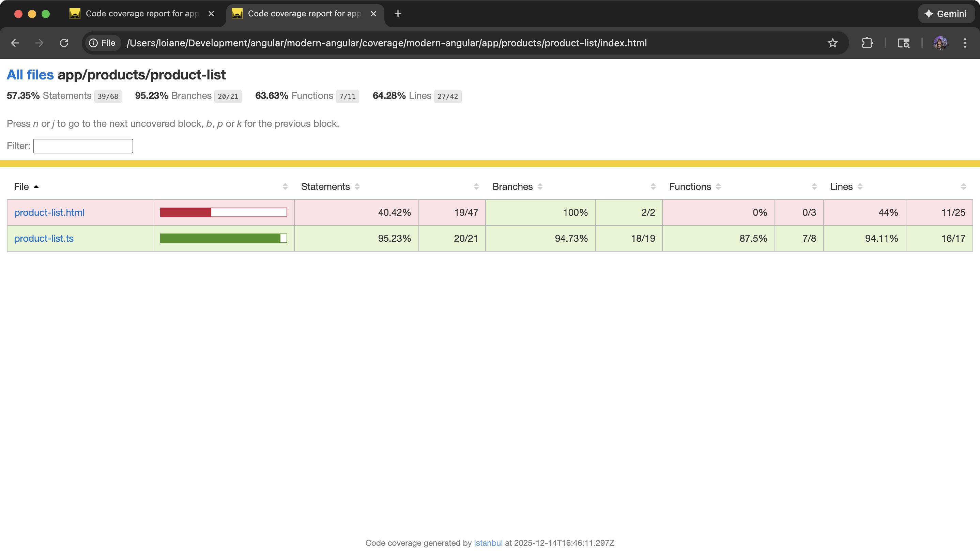Focus the Filter text input
The image size is (980, 557).
(83, 146)
